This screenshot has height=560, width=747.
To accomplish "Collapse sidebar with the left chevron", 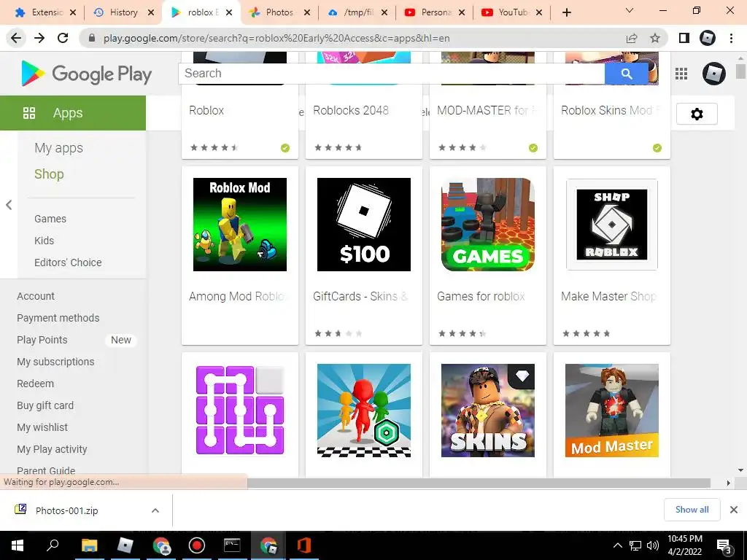I will [x=9, y=205].
